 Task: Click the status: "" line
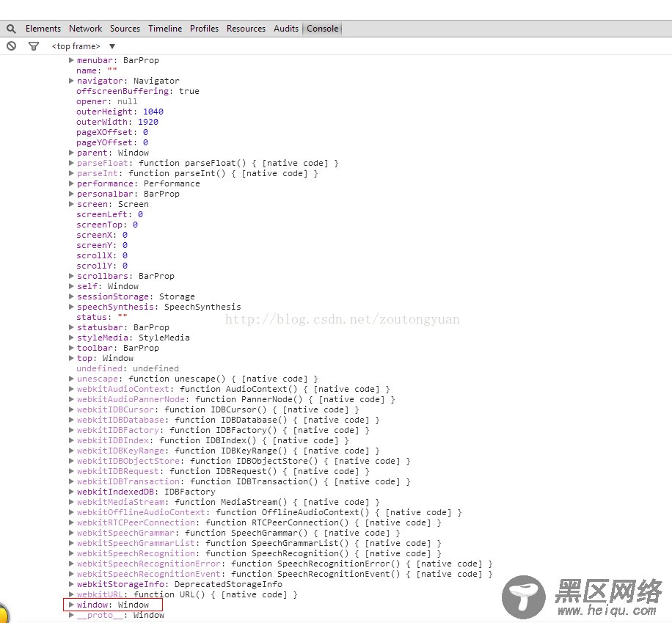(x=102, y=317)
